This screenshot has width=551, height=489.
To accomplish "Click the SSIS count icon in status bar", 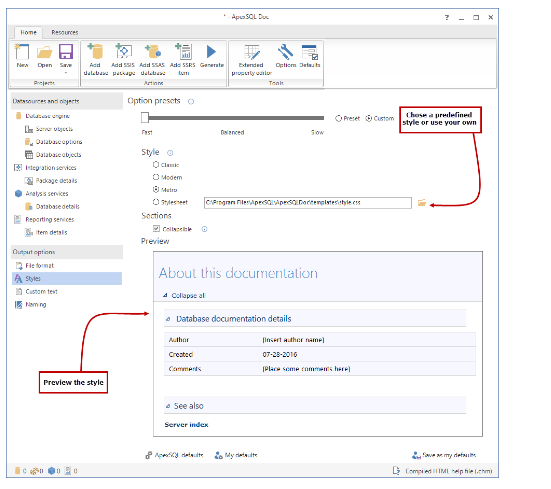I will [x=34, y=471].
